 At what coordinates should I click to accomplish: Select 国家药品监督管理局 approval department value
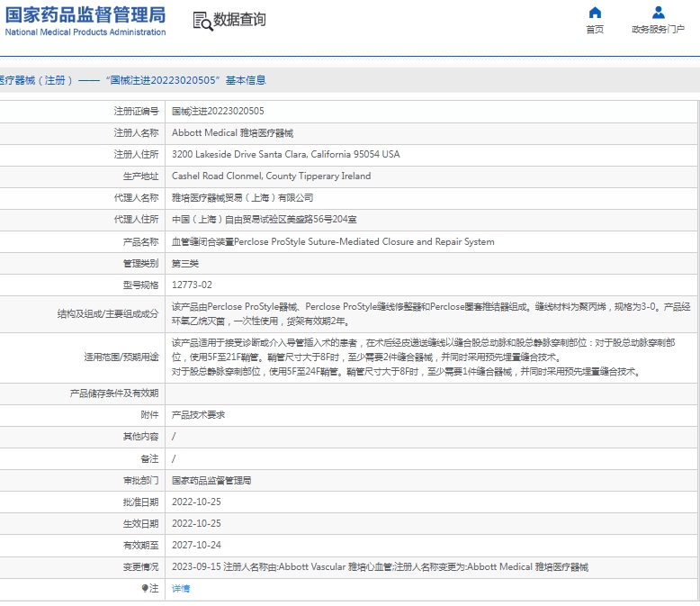pyautogui.click(x=211, y=481)
